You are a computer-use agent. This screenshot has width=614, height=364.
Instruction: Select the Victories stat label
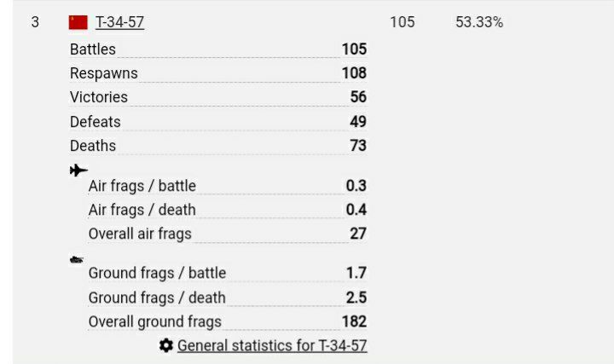pyautogui.click(x=99, y=97)
